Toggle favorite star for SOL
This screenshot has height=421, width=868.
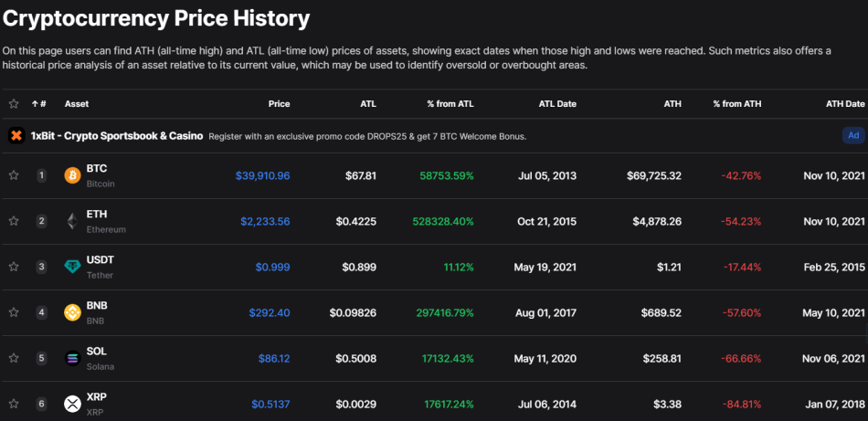[x=14, y=358]
